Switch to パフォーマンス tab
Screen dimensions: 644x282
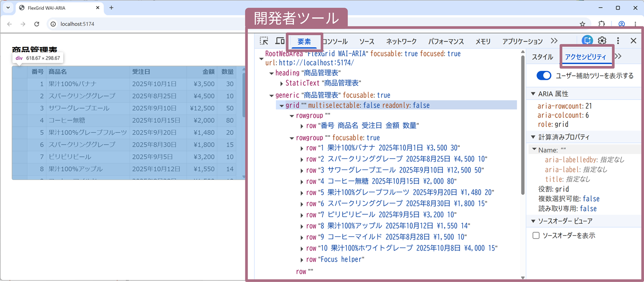pos(446,41)
